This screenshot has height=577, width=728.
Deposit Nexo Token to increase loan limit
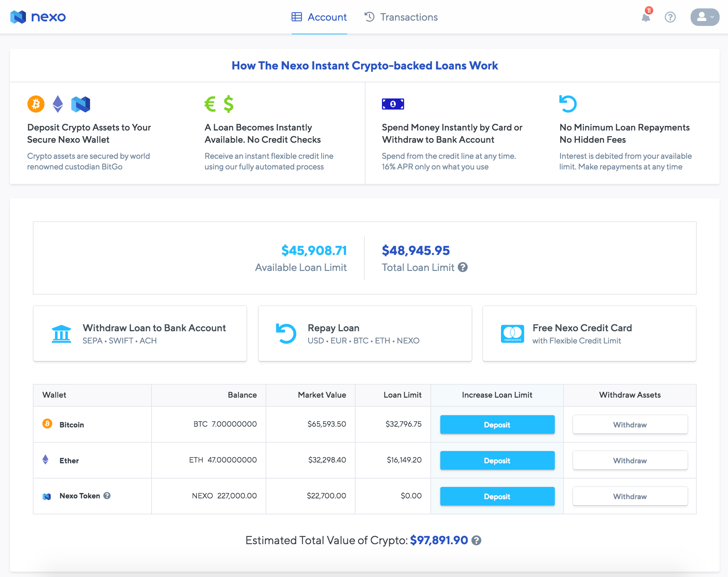[497, 496]
